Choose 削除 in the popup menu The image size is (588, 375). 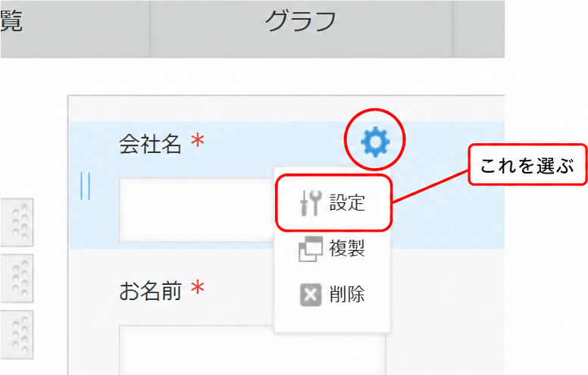(332, 295)
